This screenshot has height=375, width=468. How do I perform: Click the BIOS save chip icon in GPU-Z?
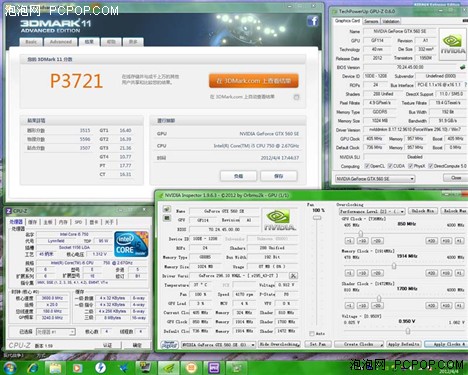(462, 67)
